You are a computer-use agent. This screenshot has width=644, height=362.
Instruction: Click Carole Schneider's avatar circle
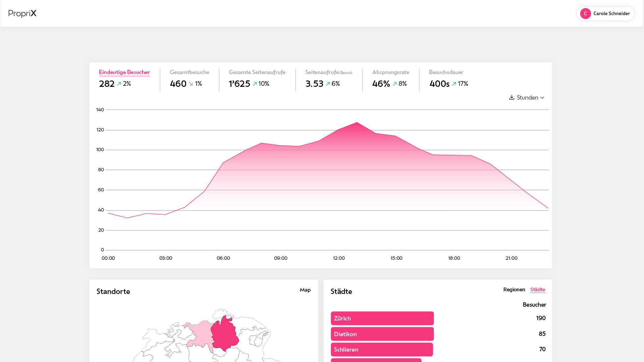coord(585,13)
